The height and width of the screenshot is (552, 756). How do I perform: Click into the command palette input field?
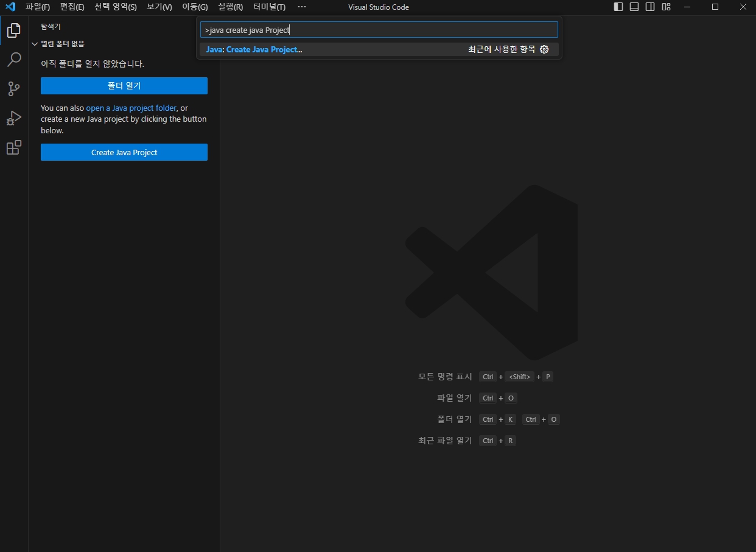tap(379, 30)
